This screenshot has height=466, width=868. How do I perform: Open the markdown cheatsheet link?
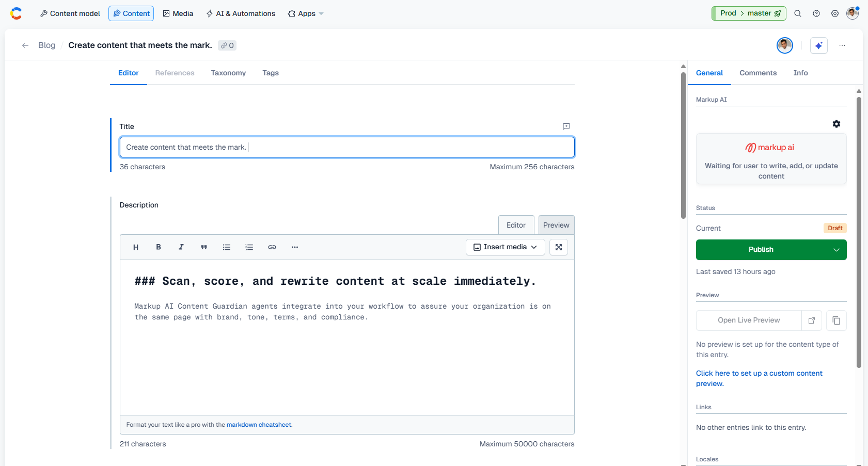point(259,424)
